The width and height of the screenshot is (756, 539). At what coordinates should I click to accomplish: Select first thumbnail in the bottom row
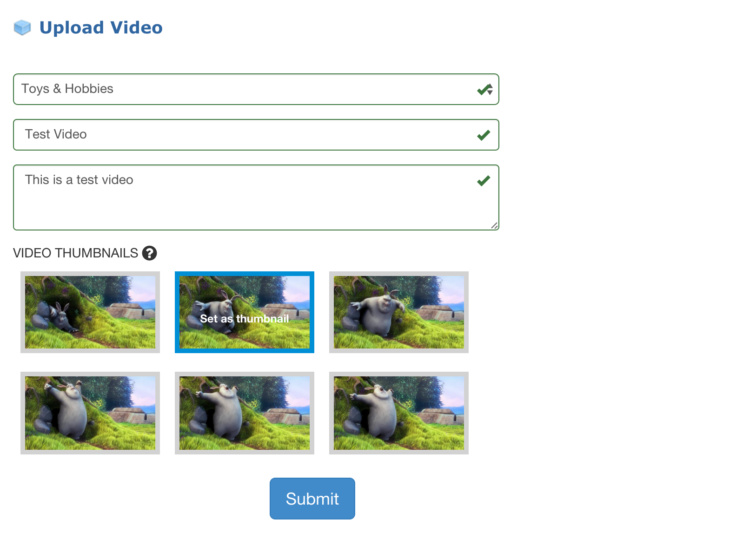(x=90, y=413)
